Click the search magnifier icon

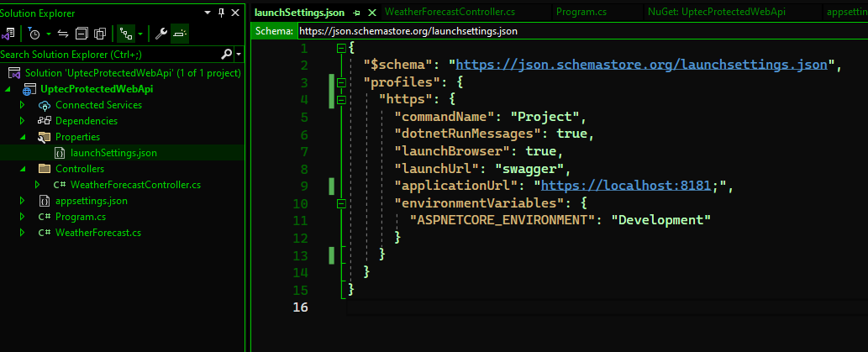click(226, 54)
